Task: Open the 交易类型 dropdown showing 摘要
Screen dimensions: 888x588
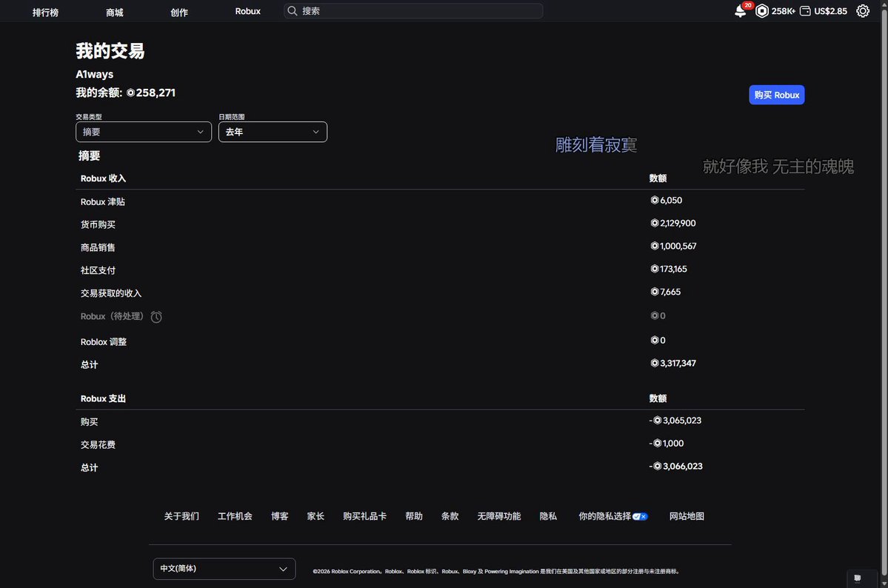Action: (143, 132)
